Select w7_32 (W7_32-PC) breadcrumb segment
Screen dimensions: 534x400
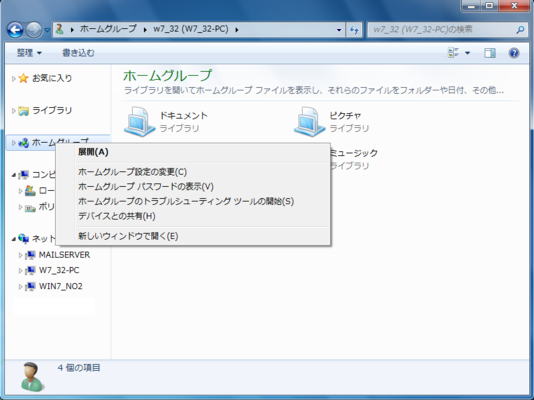[x=191, y=29]
